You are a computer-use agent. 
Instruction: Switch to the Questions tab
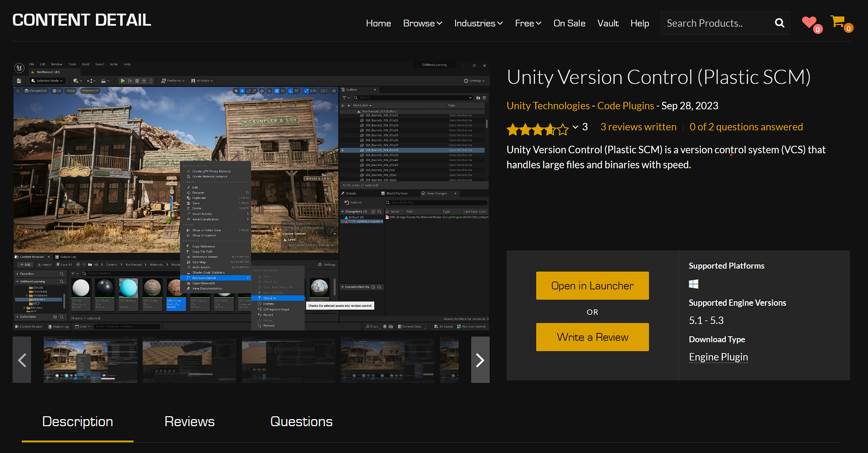[x=300, y=420]
